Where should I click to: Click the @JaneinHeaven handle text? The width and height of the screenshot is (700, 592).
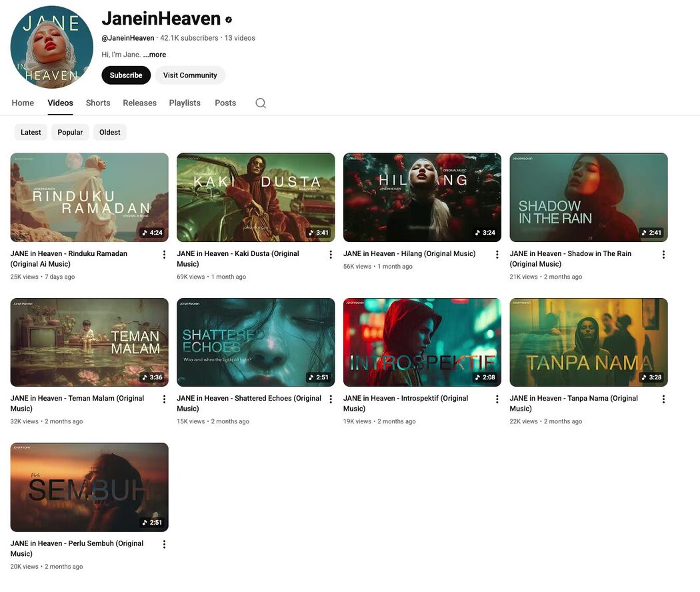[128, 38]
